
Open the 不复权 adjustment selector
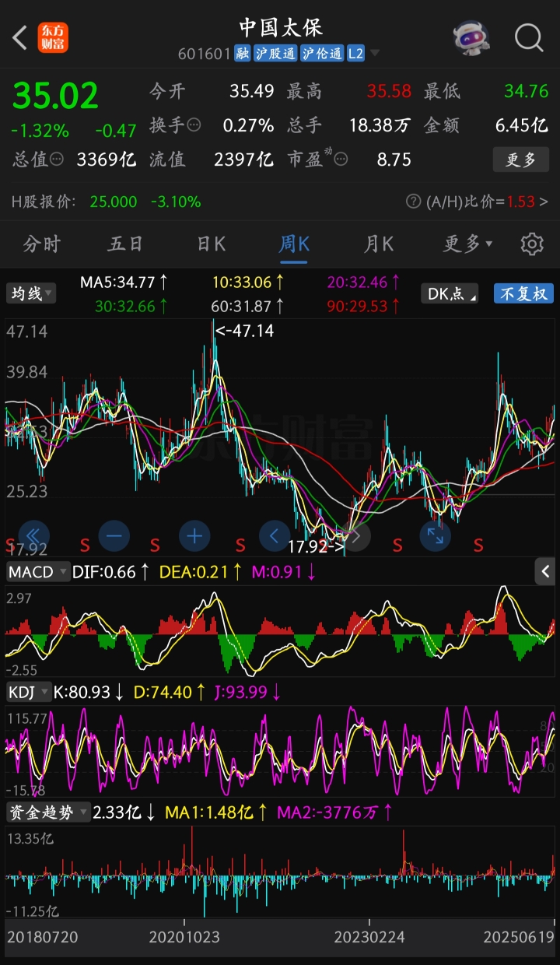pyautogui.click(x=523, y=293)
